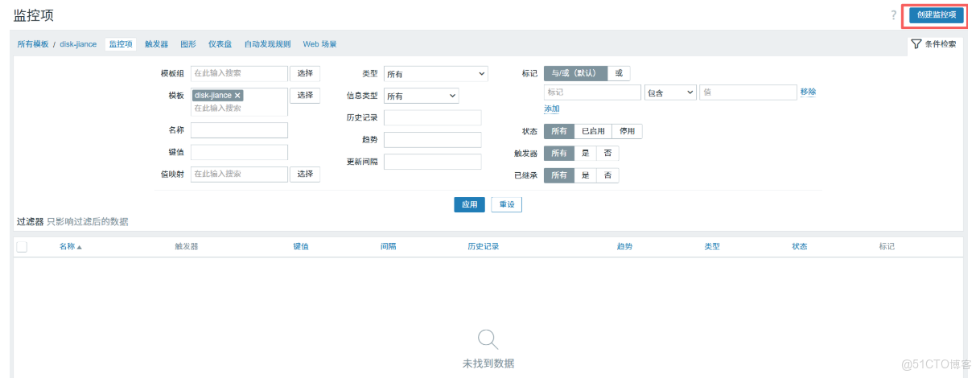
Task: Click 选择 next to 模板 field
Action: point(305,95)
